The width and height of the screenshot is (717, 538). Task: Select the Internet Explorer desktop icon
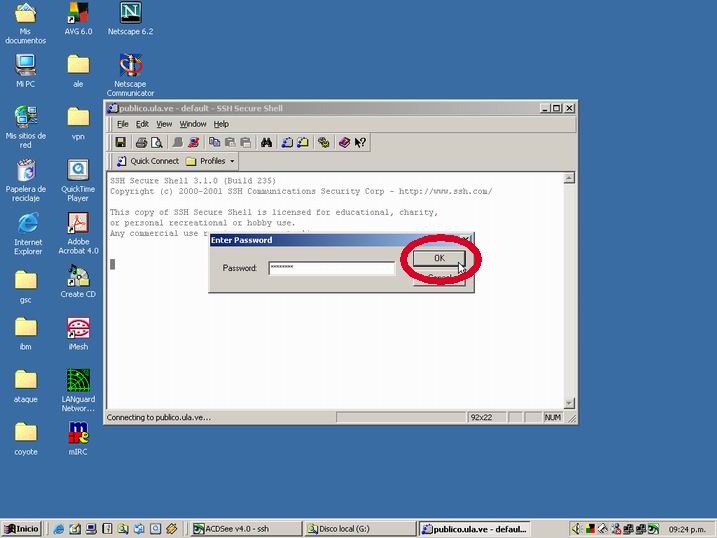[28, 233]
